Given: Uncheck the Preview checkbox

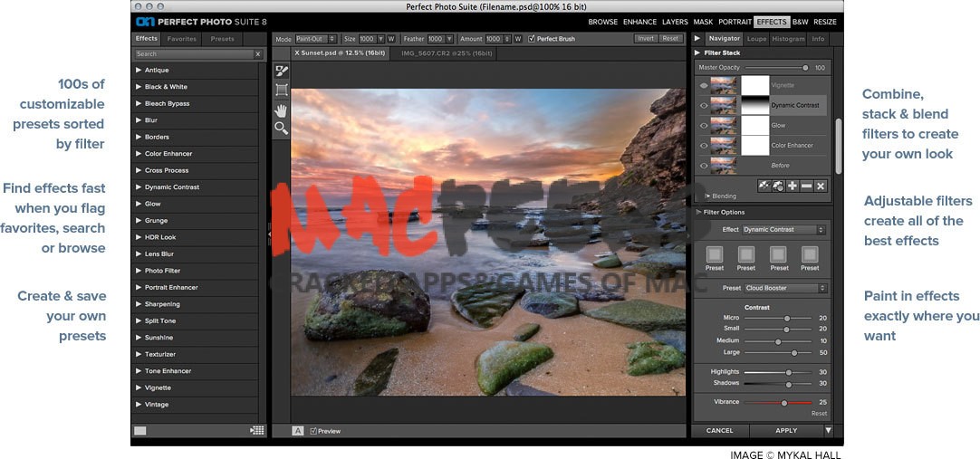Looking at the screenshot, I should (x=314, y=431).
